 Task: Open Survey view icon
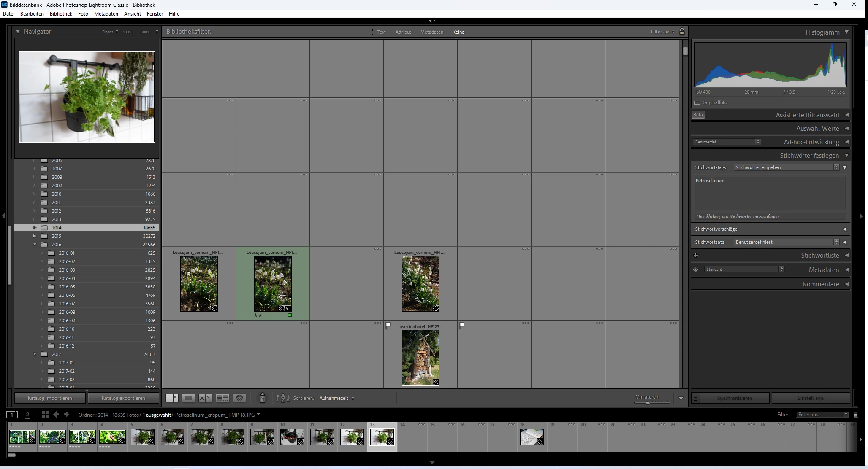pyautogui.click(x=222, y=398)
